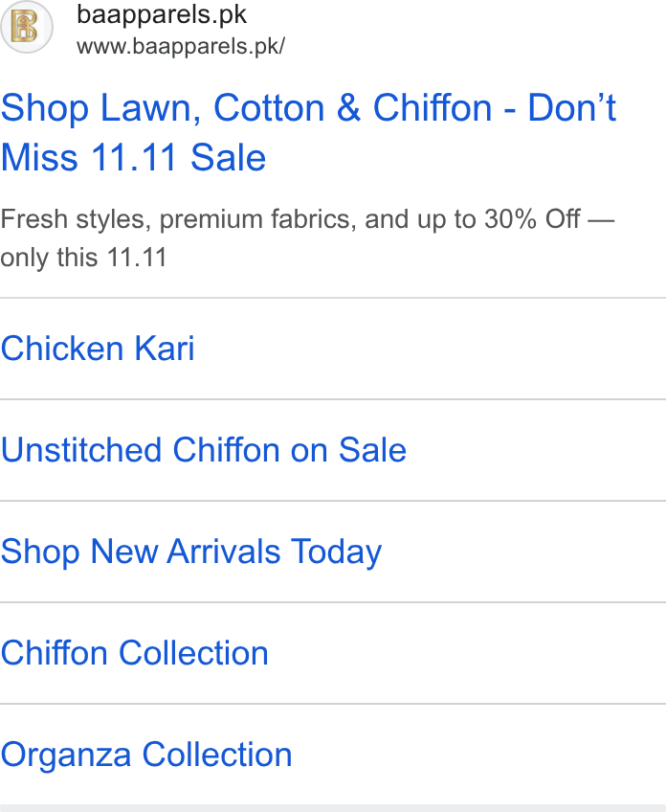Image resolution: width=666 pixels, height=812 pixels.
Task: Click the word "Lawn" in the headline
Action: (150, 107)
